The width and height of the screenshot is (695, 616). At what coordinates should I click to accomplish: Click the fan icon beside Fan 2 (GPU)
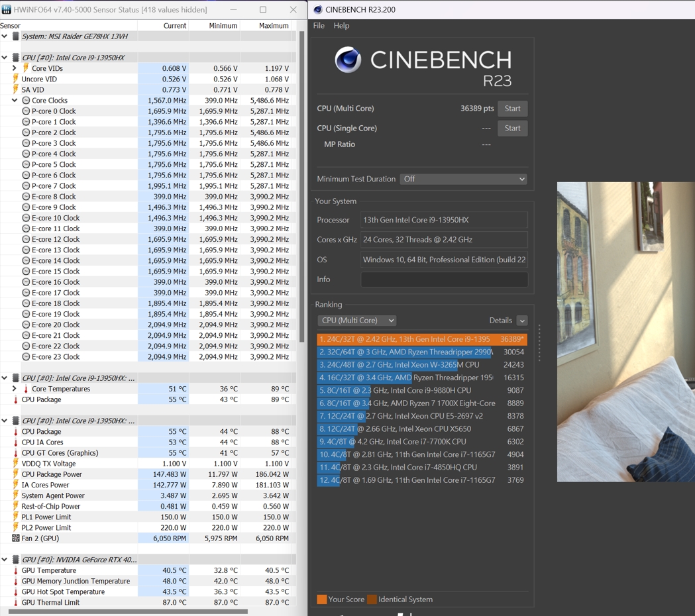(15, 538)
